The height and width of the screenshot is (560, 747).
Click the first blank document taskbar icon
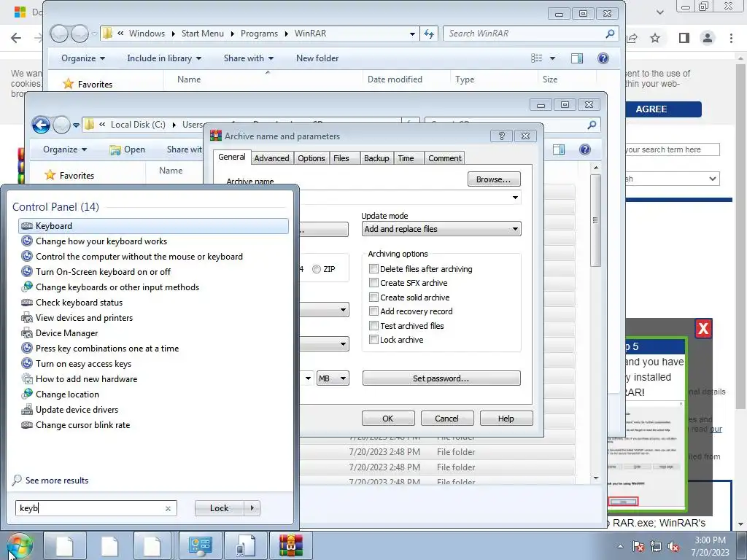pyautogui.click(x=65, y=545)
